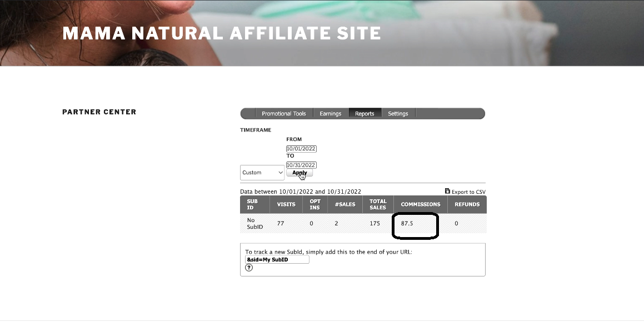The width and height of the screenshot is (644, 322).
Task: Click the OPT INS column header
Action: [x=315, y=204]
